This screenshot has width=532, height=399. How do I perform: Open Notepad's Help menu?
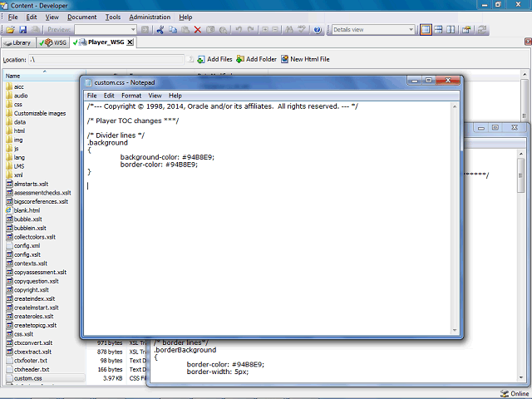pos(175,96)
